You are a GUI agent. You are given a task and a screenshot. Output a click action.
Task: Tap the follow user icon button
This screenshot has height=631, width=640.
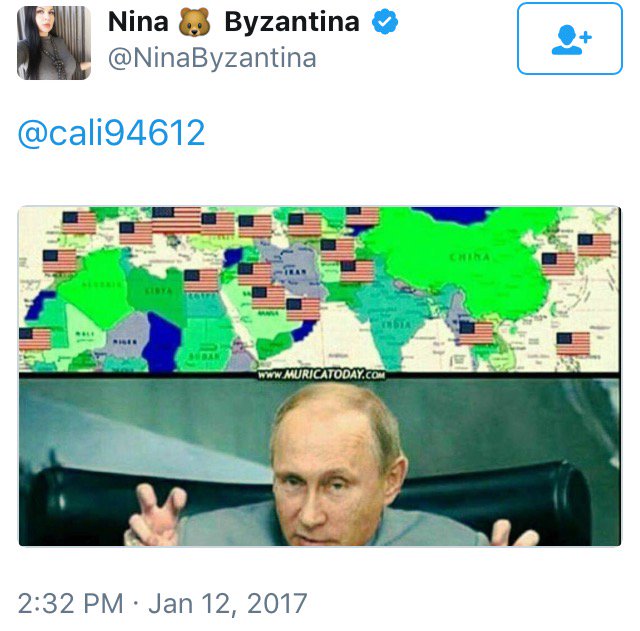pos(570,39)
